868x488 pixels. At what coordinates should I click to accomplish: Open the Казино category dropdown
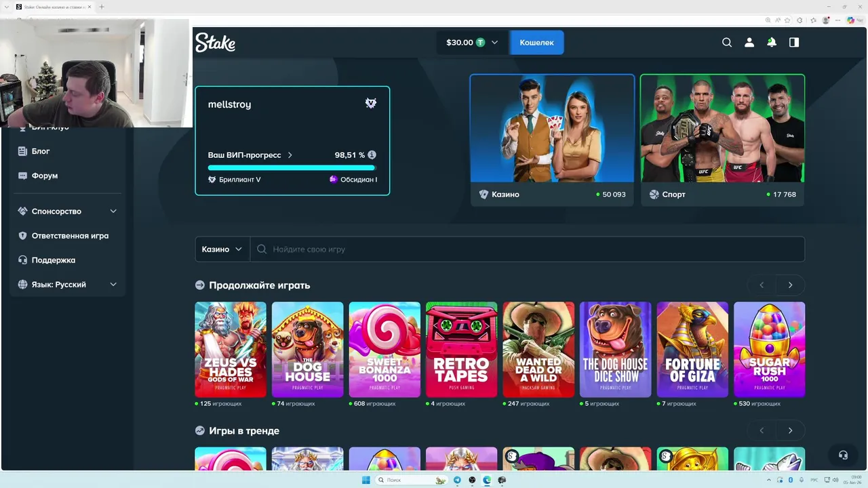click(222, 249)
